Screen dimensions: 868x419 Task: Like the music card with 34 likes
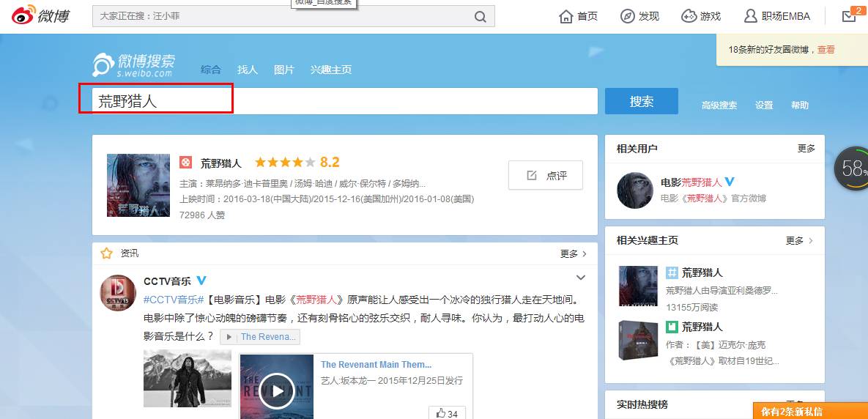448,413
